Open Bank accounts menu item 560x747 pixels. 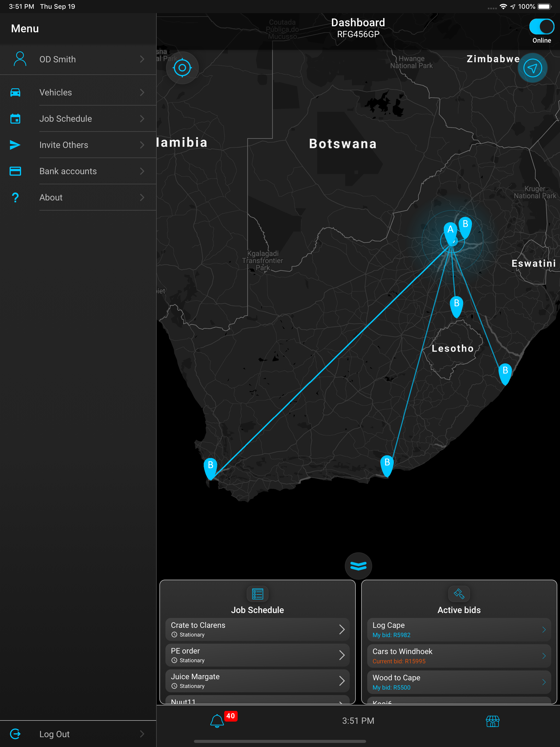78,171
